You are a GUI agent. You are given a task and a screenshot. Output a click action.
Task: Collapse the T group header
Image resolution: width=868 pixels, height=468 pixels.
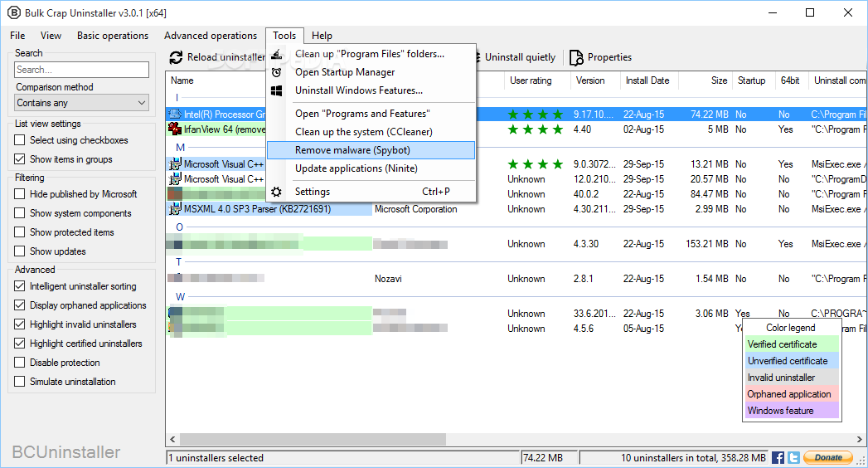pyautogui.click(x=179, y=262)
